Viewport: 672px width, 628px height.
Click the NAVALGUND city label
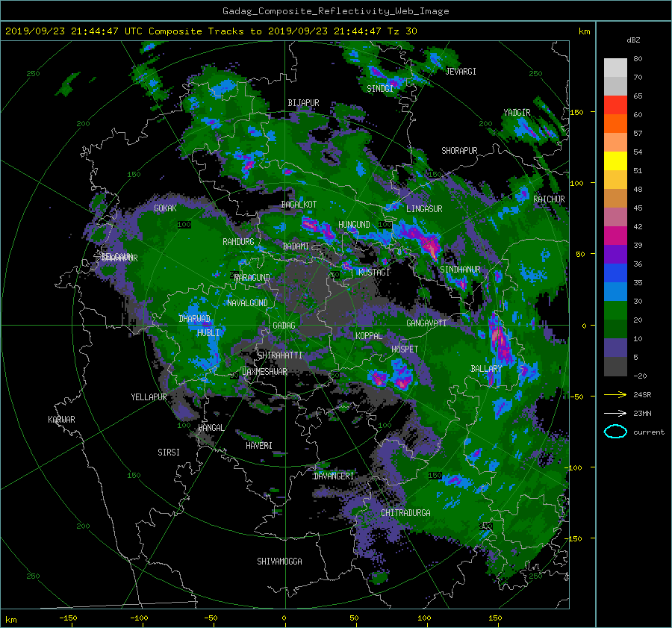point(247,303)
